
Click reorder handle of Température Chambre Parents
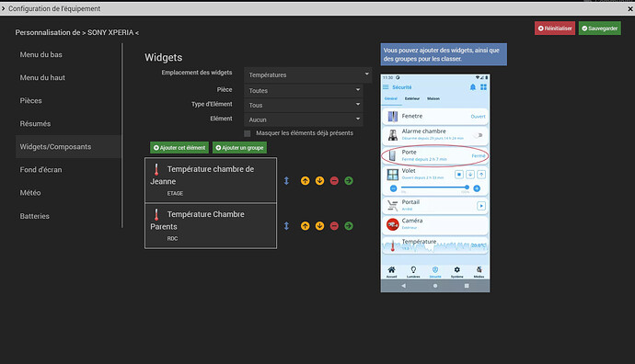coord(286,226)
